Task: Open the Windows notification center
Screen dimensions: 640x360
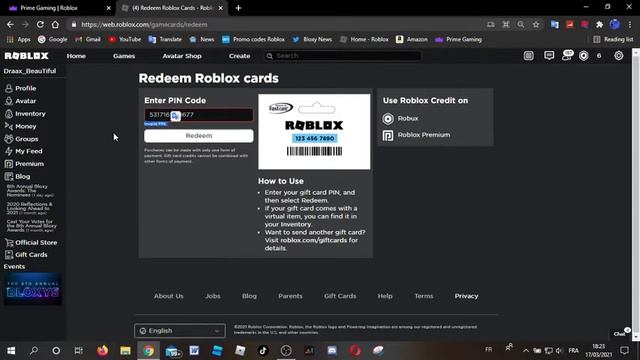Action: point(624,351)
